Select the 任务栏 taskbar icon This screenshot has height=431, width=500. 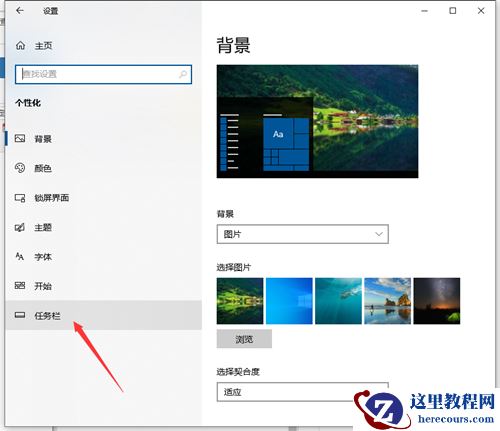coord(20,315)
